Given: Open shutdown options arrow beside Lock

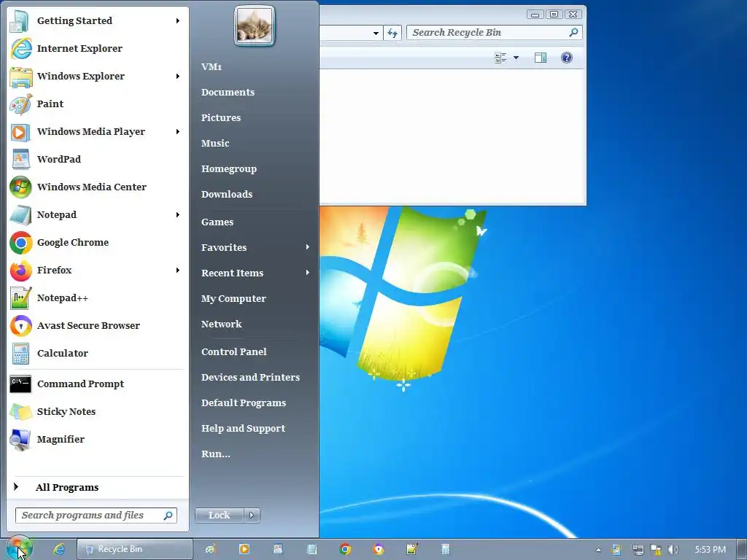Looking at the screenshot, I should point(252,516).
